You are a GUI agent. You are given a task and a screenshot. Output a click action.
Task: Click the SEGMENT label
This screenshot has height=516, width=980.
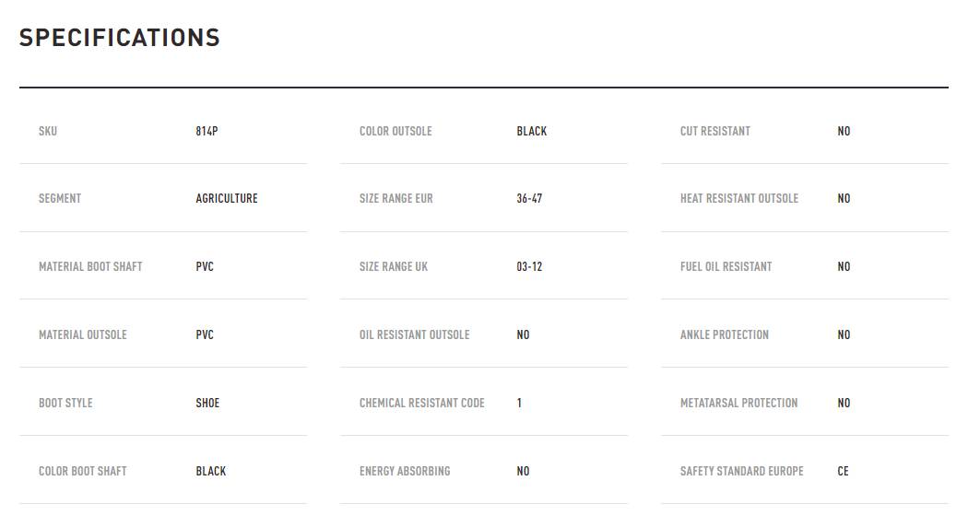click(60, 199)
